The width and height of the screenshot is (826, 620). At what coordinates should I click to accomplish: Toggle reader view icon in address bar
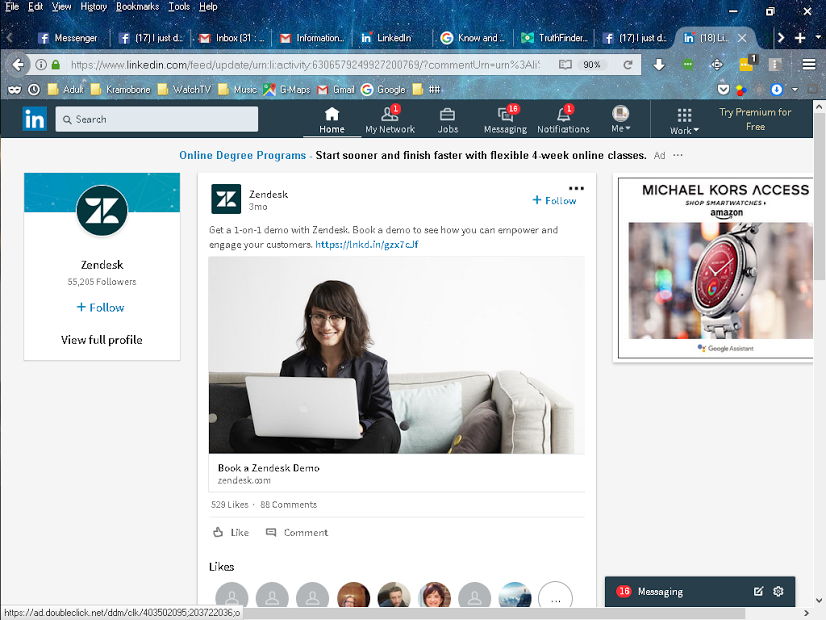click(565, 65)
